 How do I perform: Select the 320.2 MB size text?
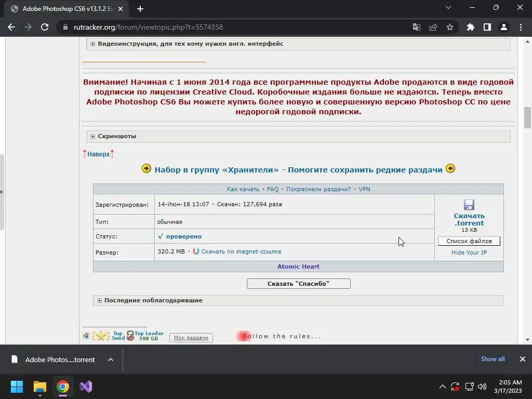(171, 252)
